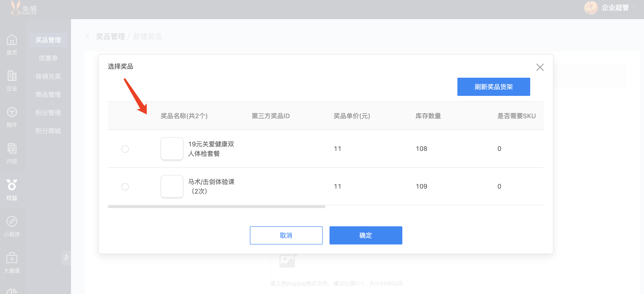Screen dimensions: 644x294
Task: Click the image upload placeholder icon
Action: tap(288, 261)
